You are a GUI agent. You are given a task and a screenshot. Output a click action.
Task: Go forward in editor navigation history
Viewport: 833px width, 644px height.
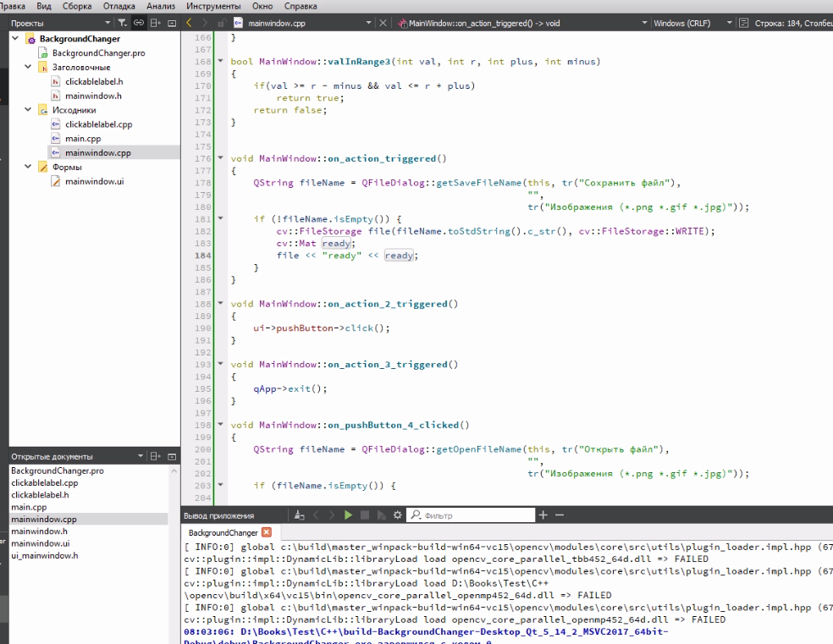[205, 23]
